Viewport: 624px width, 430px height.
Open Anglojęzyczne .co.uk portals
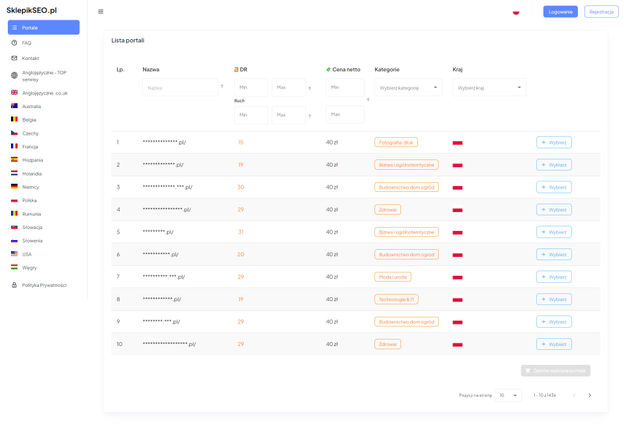[x=44, y=93]
